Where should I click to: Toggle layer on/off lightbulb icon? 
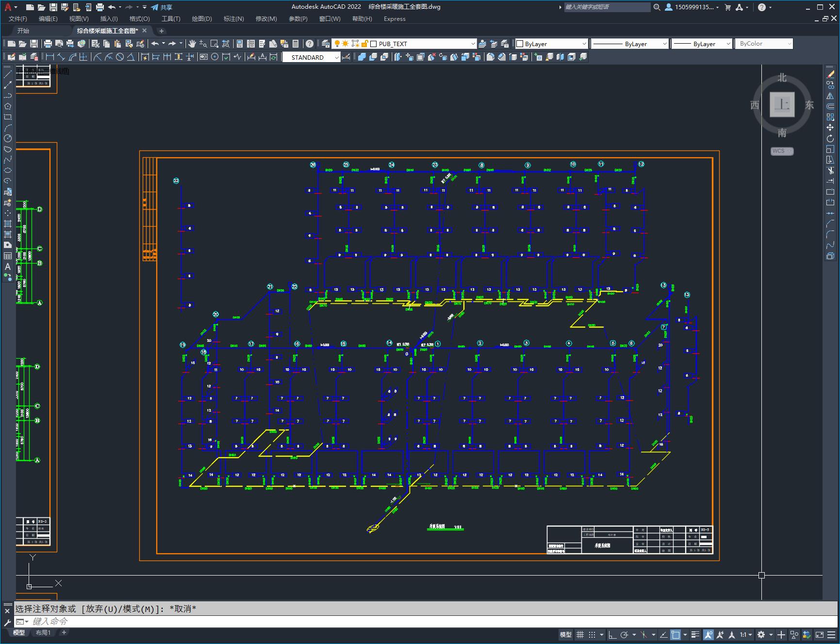337,44
